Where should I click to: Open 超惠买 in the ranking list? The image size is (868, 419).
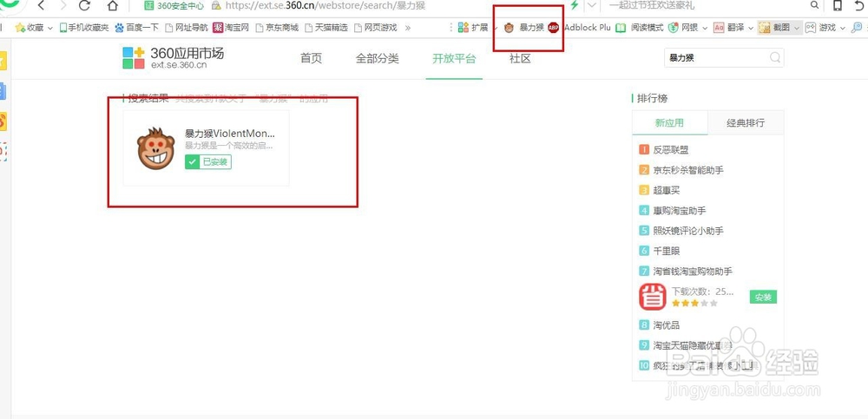tap(667, 190)
